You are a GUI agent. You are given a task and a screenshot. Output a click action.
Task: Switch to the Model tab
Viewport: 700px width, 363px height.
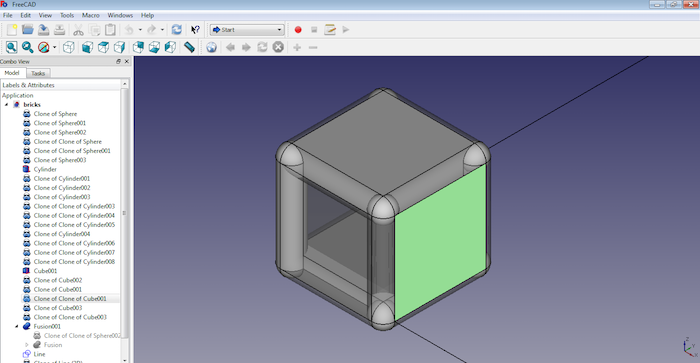[x=12, y=73]
